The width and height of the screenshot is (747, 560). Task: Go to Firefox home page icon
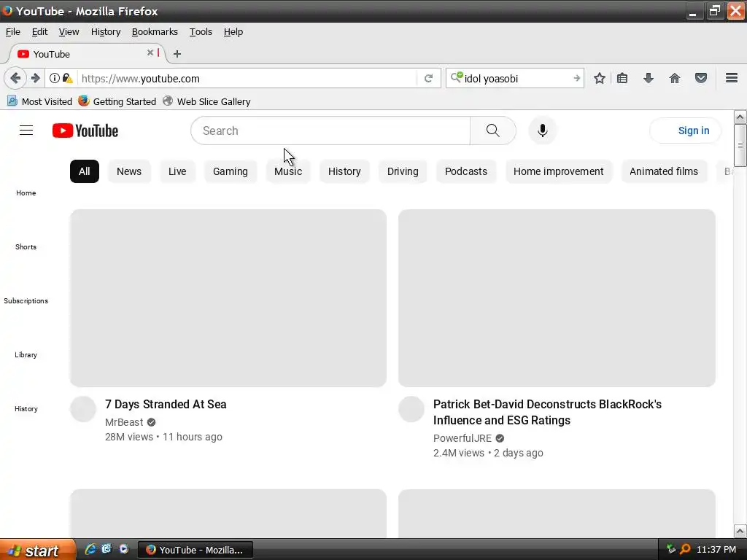click(x=675, y=78)
